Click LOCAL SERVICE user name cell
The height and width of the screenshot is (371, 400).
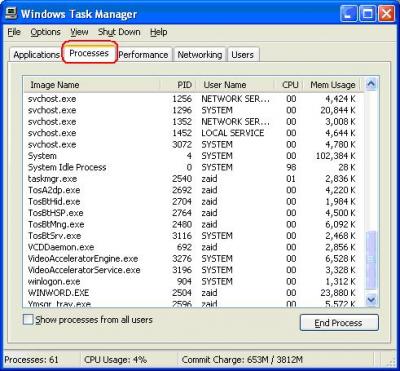pos(233,133)
